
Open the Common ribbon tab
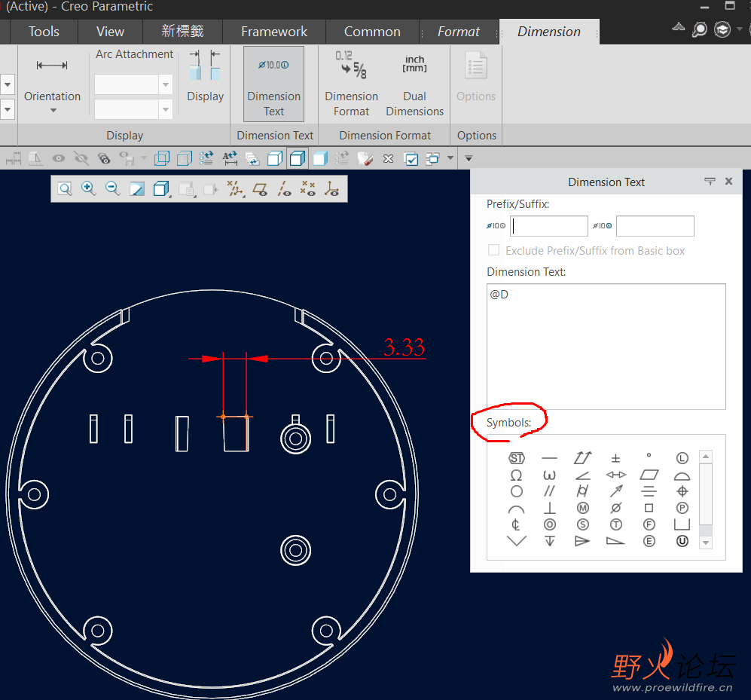[x=372, y=32]
